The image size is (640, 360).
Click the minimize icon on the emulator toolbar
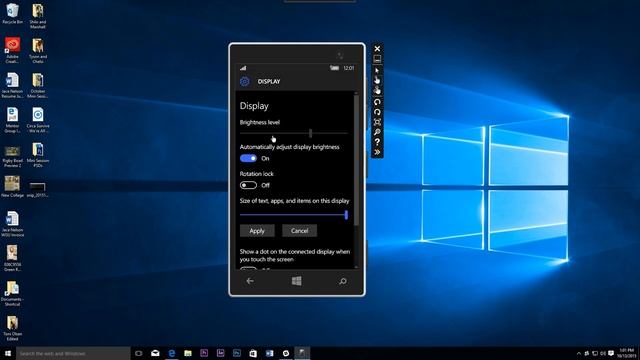(x=377, y=59)
